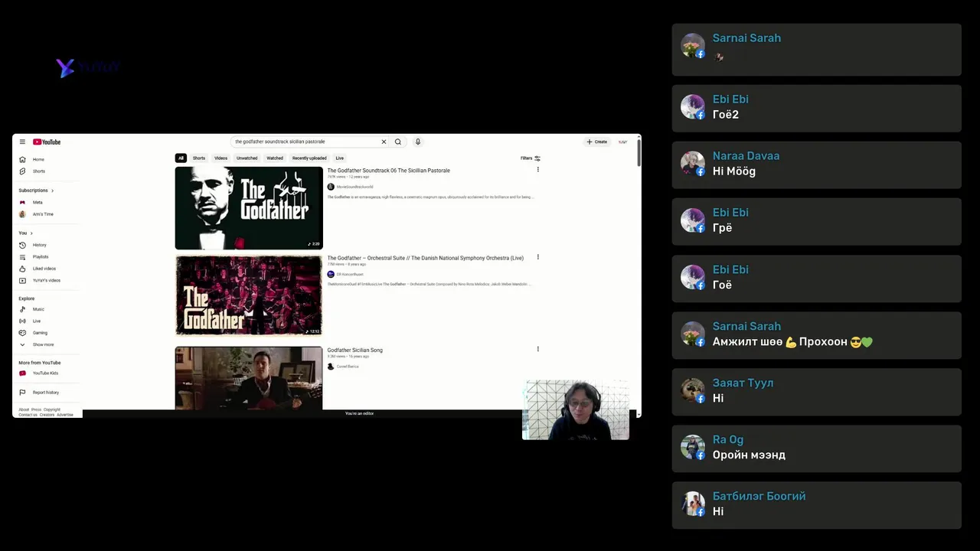This screenshot has width=980, height=551.
Task: Click the Godfather Sicilian Song title
Action: [x=355, y=350]
